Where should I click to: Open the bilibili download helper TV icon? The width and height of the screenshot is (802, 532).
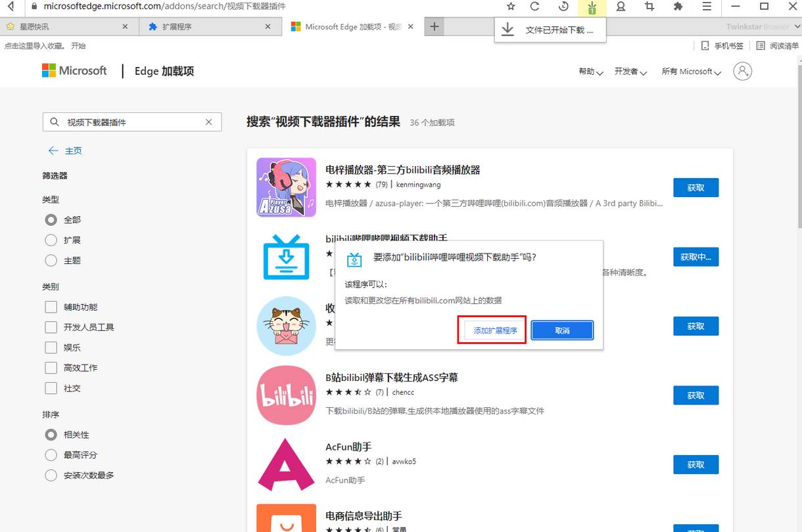pos(286,257)
